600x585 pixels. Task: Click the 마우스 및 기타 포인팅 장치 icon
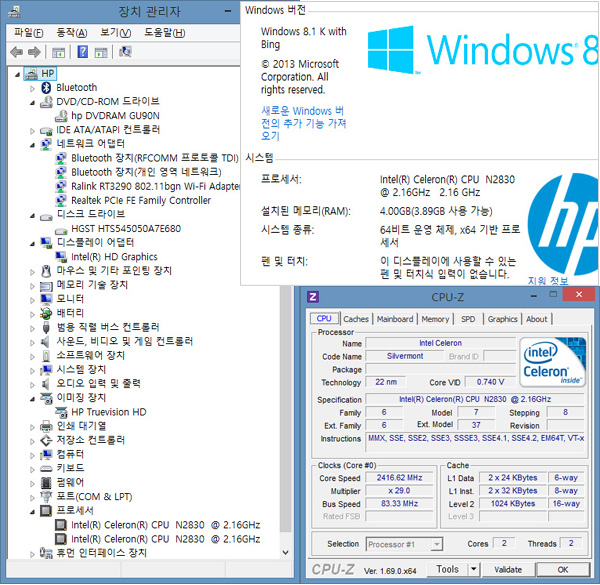[x=46, y=271]
